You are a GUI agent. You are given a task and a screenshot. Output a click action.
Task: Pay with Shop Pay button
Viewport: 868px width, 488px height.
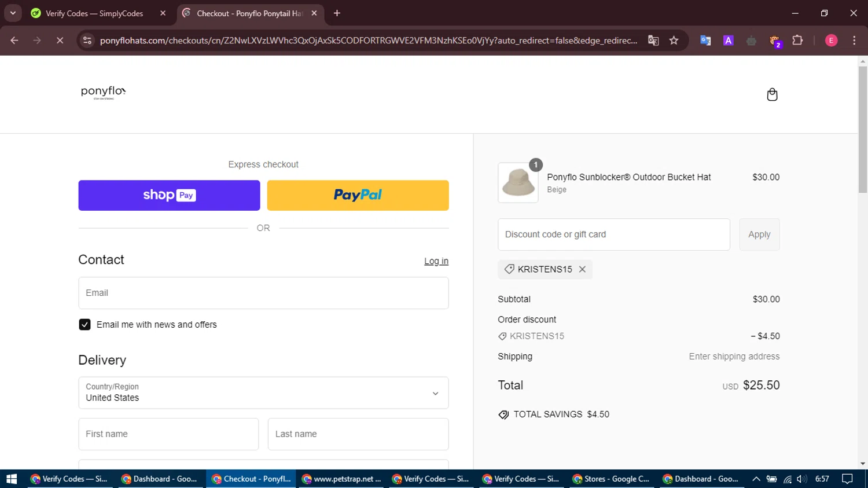click(169, 195)
